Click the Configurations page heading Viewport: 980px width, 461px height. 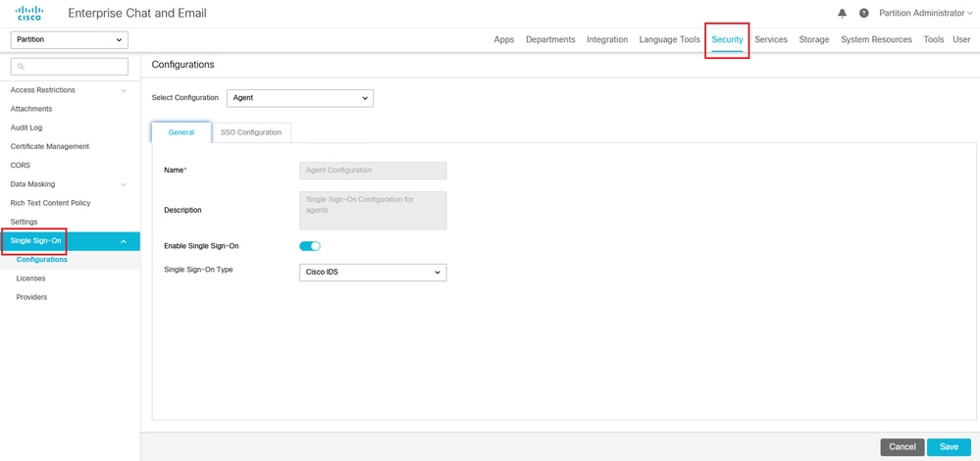[x=183, y=65]
